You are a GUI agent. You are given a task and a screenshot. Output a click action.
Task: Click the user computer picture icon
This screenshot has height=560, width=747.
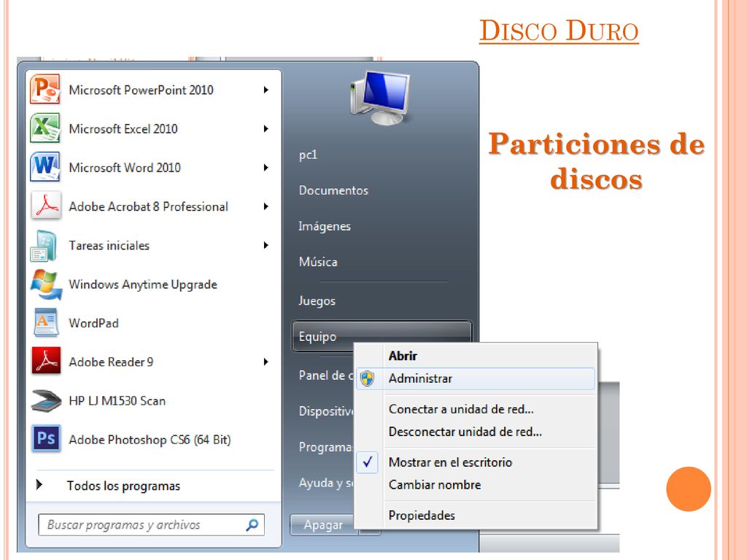pos(381,98)
